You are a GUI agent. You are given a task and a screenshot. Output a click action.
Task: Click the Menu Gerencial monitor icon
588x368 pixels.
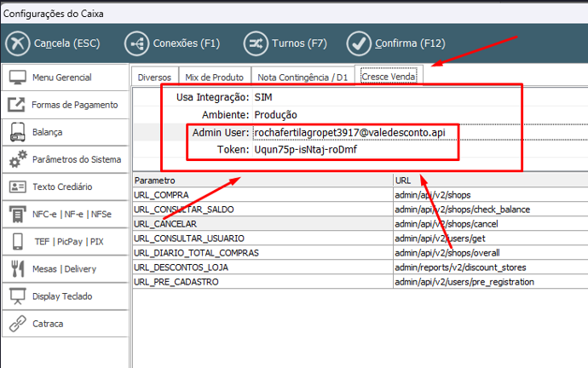tap(17, 78)
